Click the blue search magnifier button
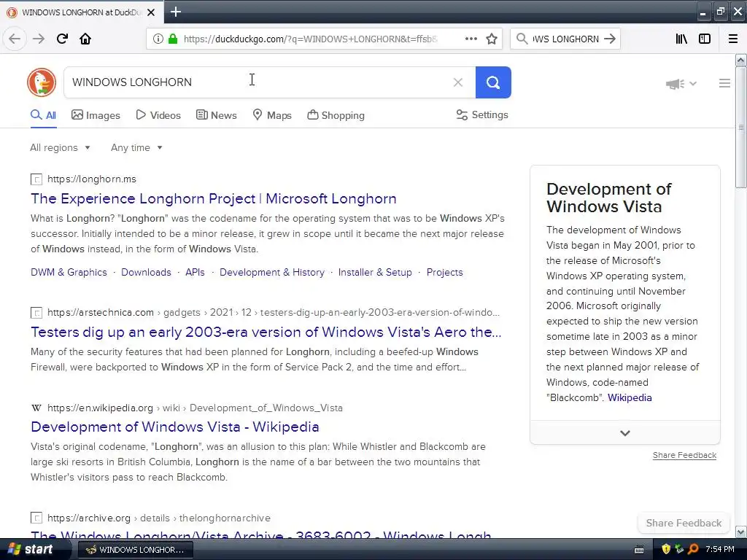The image size is (747, 560). pyautogui.click(x=493, y=82)
